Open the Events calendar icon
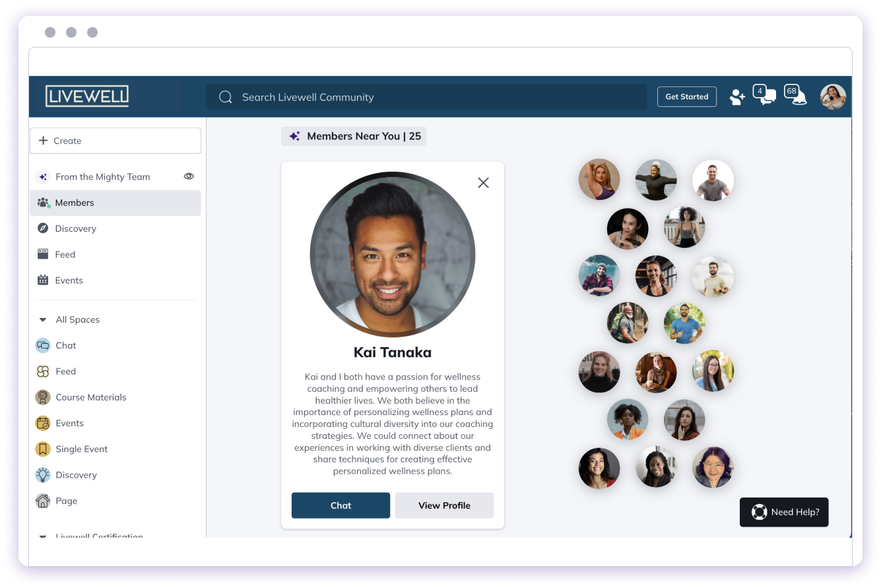Image resolution: width=881 pixels, height=588 pixels. (x=43, y=280)
